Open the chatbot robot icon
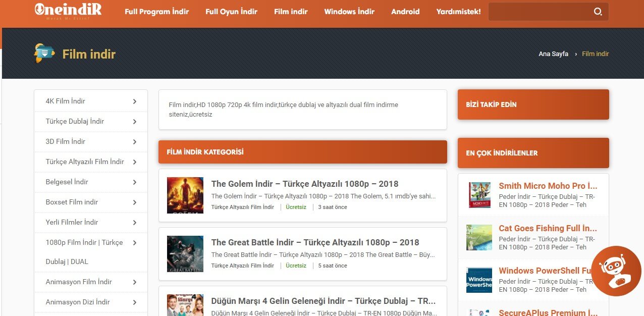Viewport: 644px width, 316px height. 616,271
